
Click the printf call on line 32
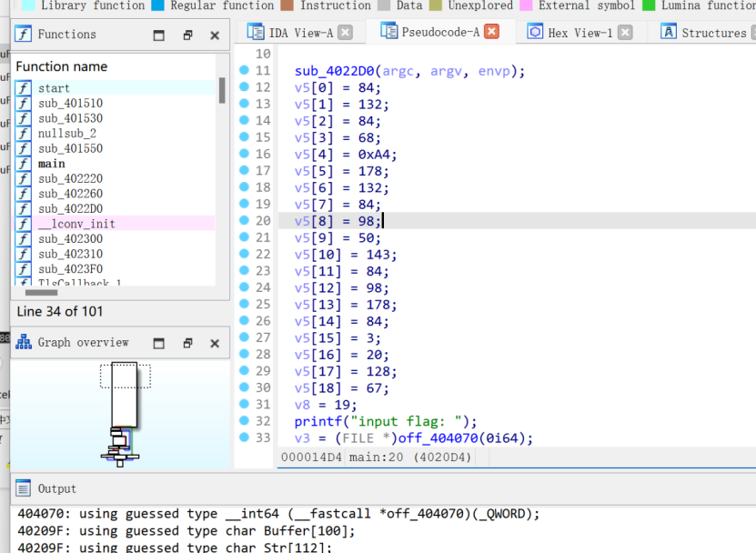[x=318, y=421]
